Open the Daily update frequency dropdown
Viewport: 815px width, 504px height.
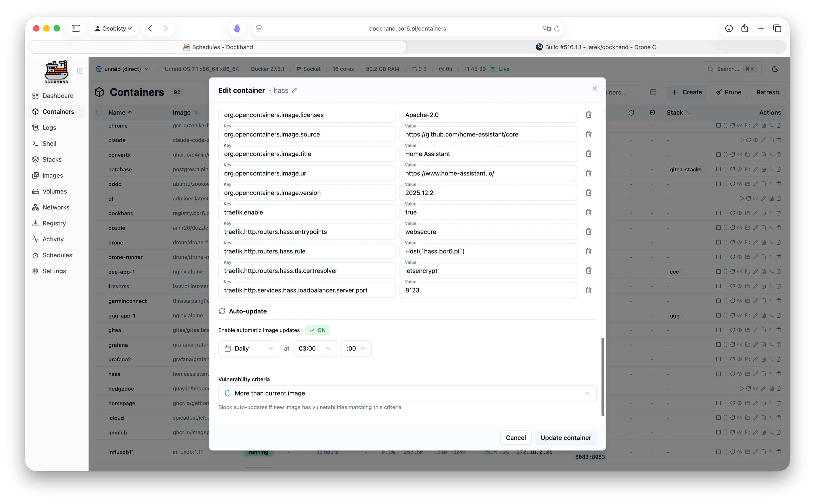(x=249, y=348)
